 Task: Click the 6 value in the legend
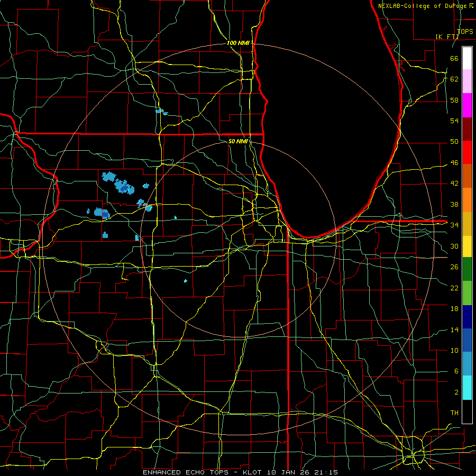(456, 371)
